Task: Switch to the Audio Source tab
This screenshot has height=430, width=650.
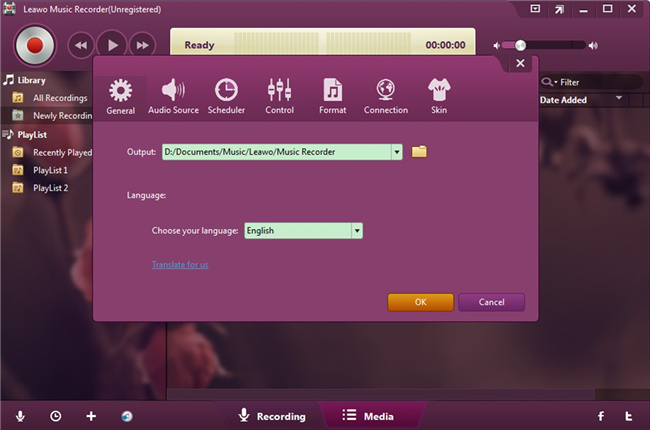Action: pos(173,97)
